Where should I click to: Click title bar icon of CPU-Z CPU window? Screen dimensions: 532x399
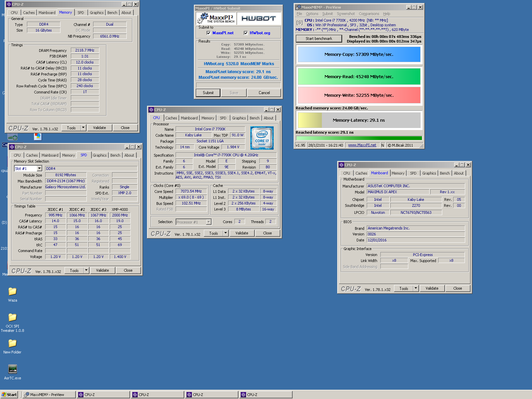(x=151, y=110)
